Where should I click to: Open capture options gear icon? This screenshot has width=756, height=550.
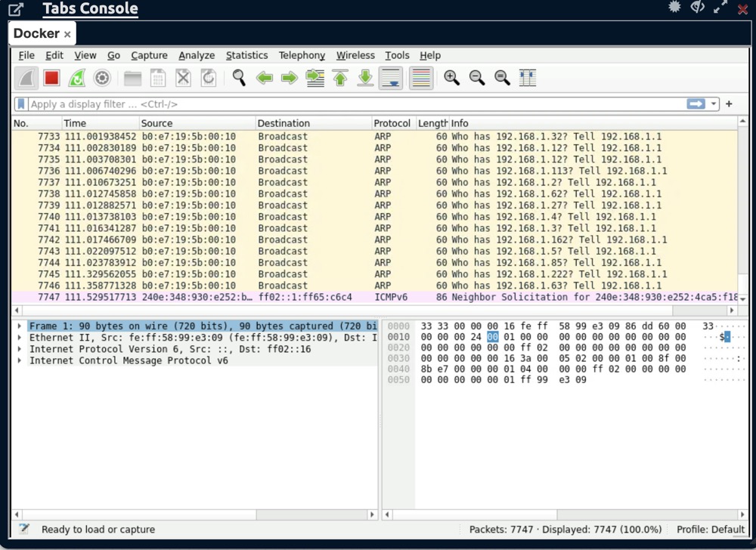pyautogui.click(x=102, y=78)
